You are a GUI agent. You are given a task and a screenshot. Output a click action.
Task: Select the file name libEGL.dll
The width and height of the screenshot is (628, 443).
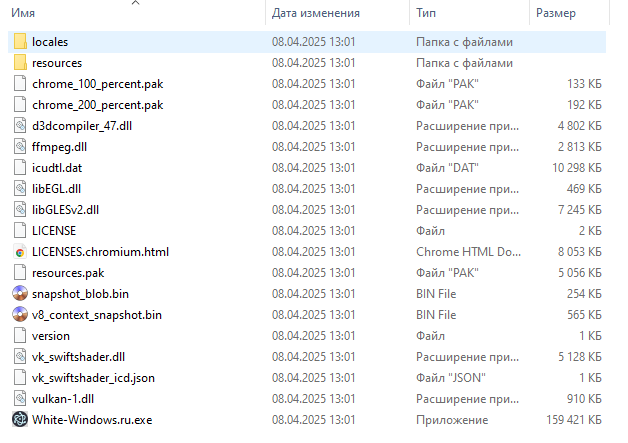tap(56, 189)
